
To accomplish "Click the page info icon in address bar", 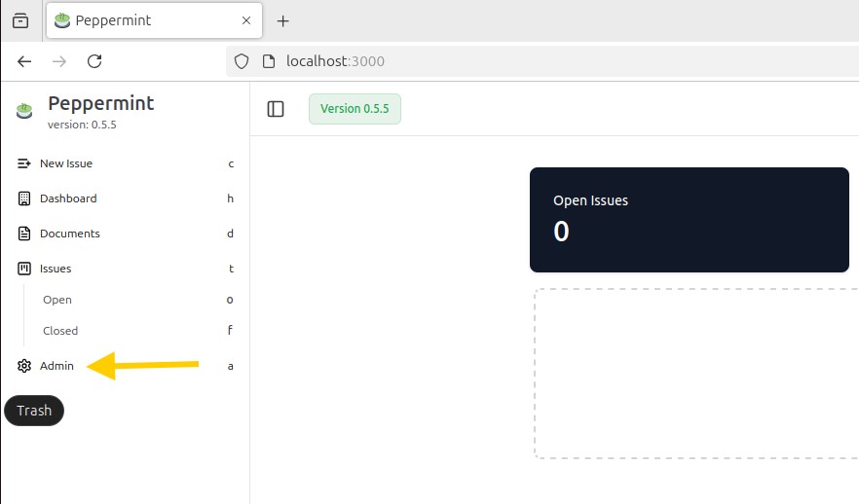I will 269,61.
